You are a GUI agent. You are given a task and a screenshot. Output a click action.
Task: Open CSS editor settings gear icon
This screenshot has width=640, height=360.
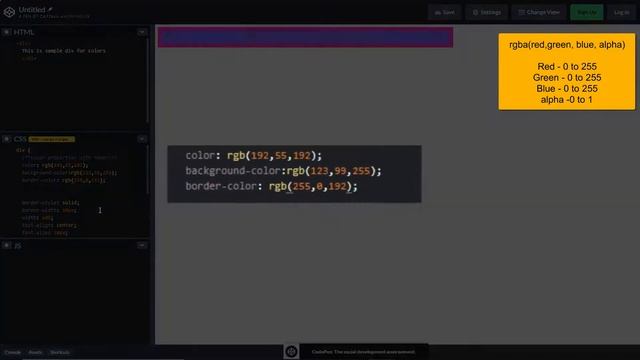click(7, 139)
